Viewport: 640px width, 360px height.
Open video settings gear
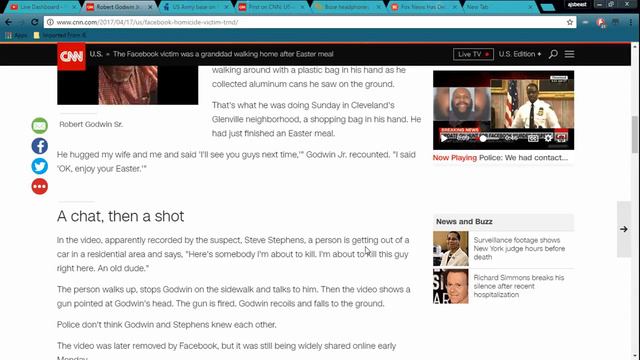pyautogui.click(x=548, y=138)
